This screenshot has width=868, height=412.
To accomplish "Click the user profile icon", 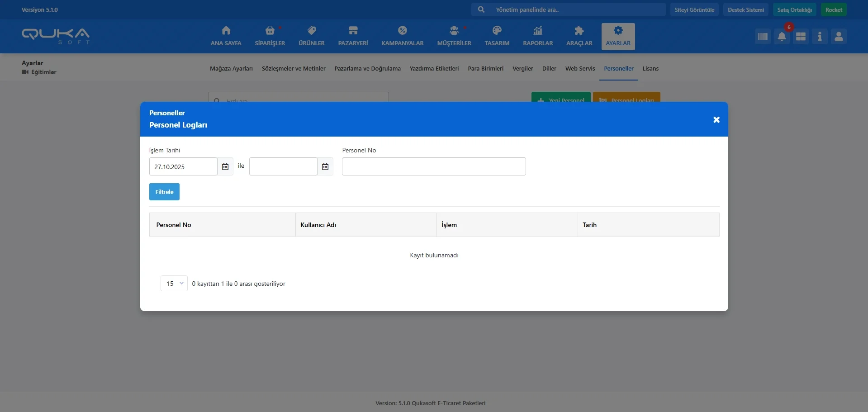I will click(839, 37).
